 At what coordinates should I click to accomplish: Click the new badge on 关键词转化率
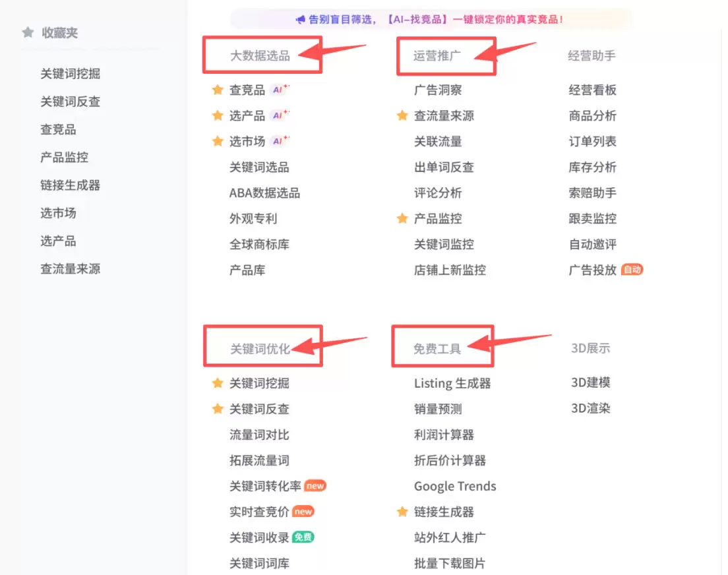click(x=315, y=485)
